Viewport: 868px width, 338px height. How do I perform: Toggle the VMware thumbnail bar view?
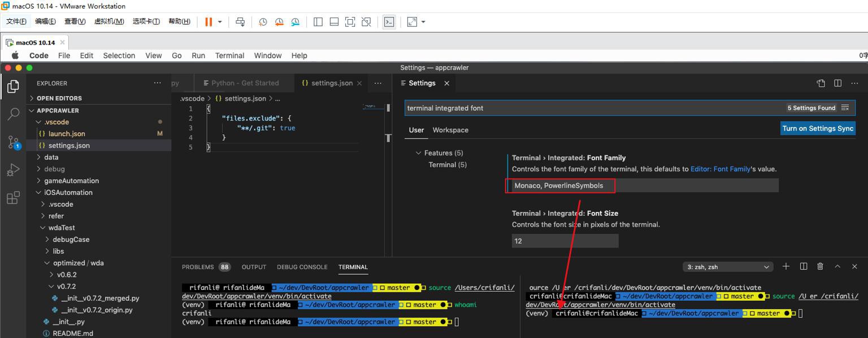[334, 21]
